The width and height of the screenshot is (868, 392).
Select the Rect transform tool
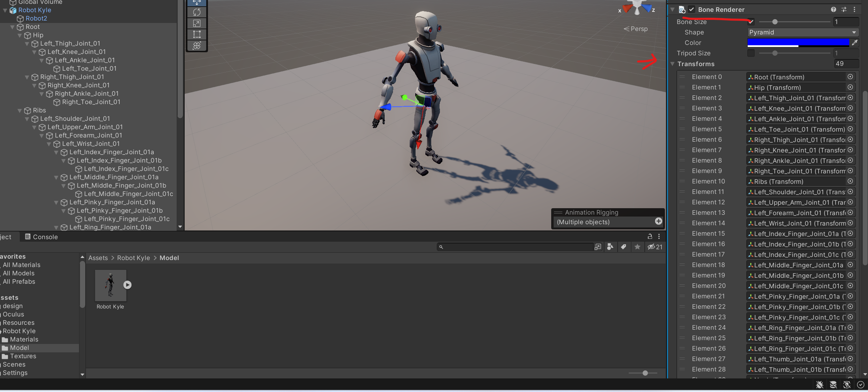pyautogui.click(x=197, y=34)
